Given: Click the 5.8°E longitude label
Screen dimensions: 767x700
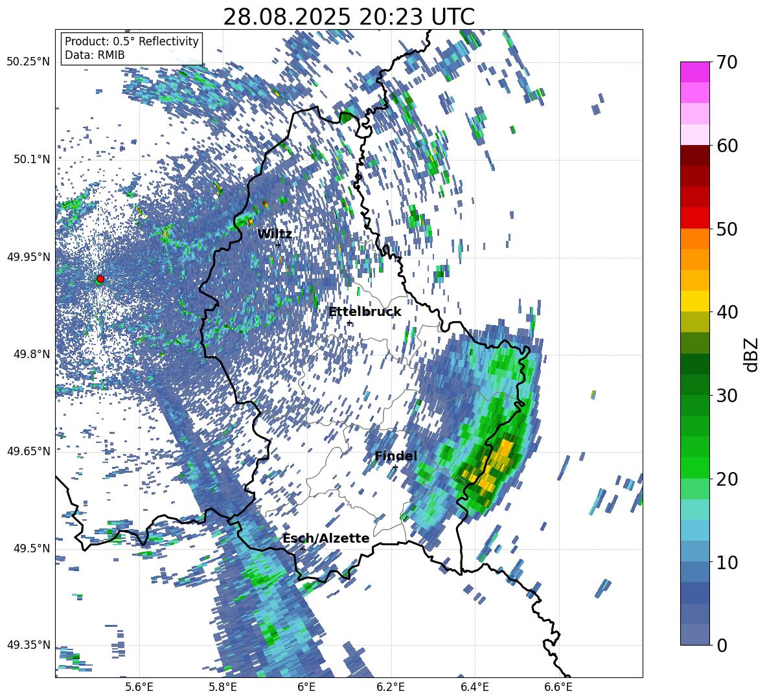Looking at the screenshot, I should click(223, 687).
